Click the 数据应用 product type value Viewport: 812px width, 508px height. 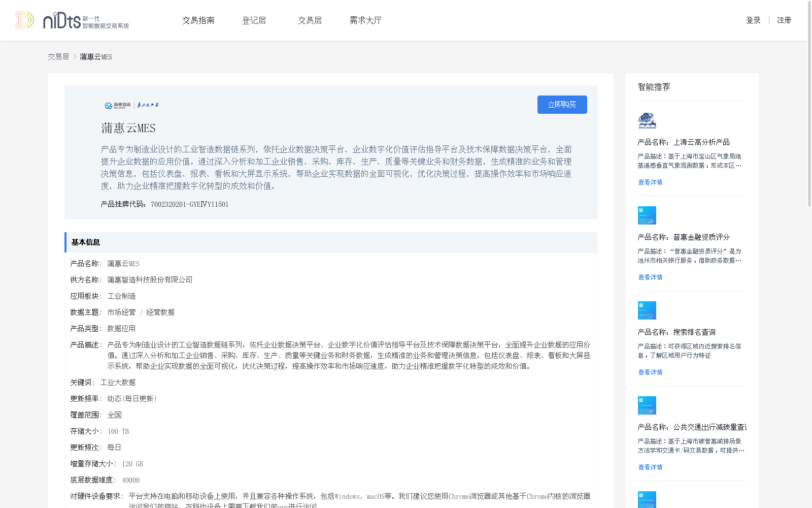click(x=121, y=329)
